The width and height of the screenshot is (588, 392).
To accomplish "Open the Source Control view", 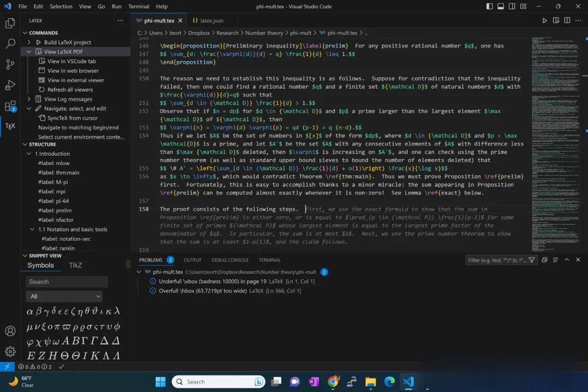I will pos(10,65).
